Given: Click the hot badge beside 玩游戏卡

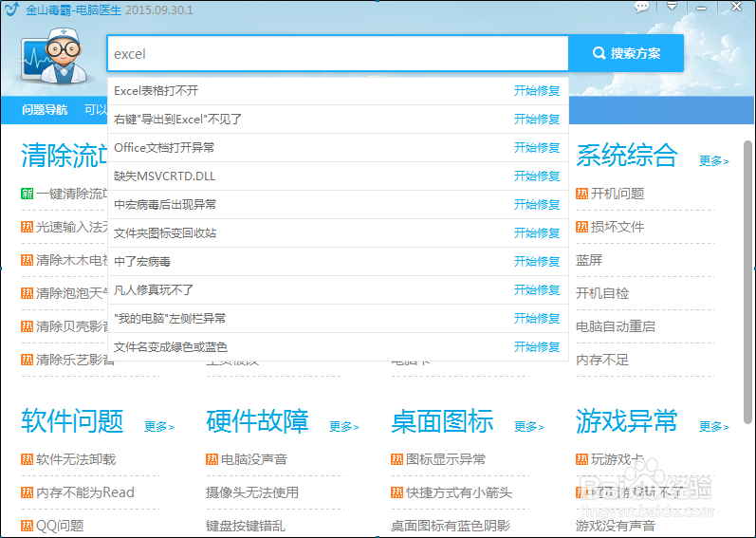Looking at the screenshot, I should pos(582,459).
